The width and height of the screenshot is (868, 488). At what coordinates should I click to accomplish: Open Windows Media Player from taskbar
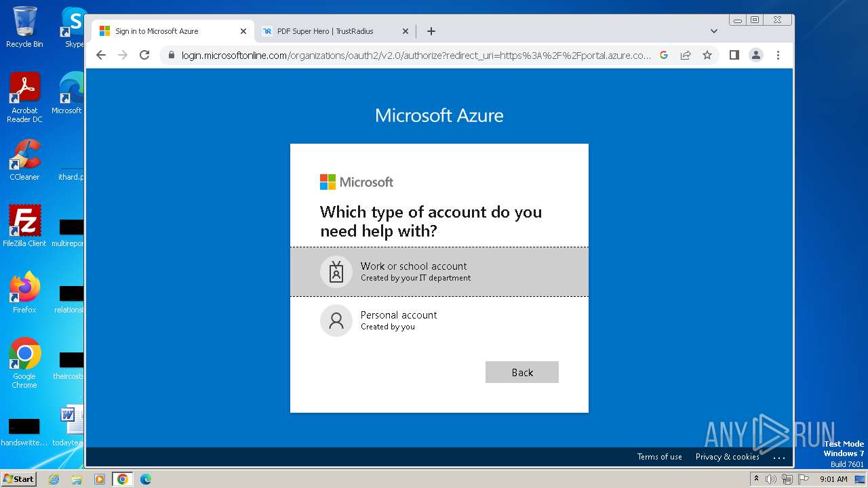(x=100, y=479)
